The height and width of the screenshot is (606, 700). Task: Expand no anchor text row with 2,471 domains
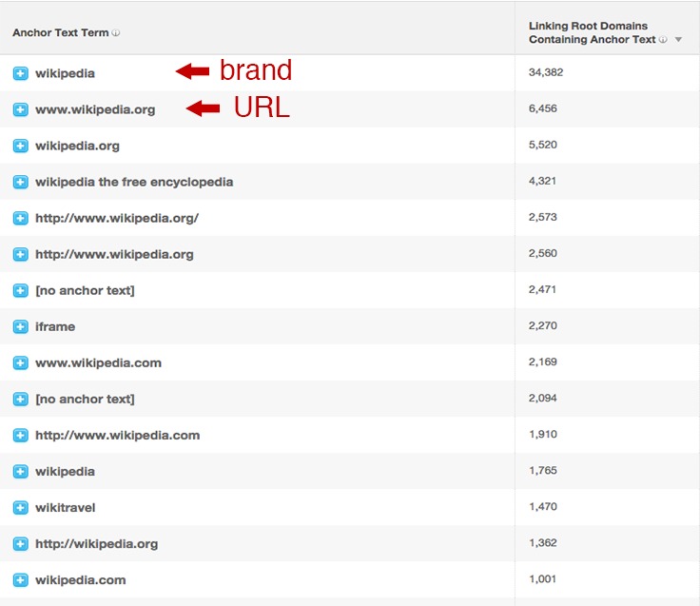tap(21, 290)
